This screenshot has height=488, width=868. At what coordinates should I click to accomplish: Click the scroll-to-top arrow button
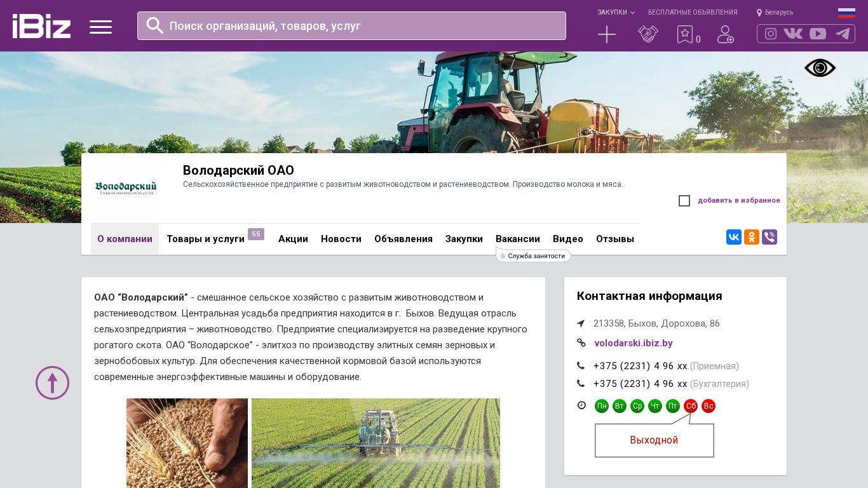pyautogui.click(x=52, y=383)
